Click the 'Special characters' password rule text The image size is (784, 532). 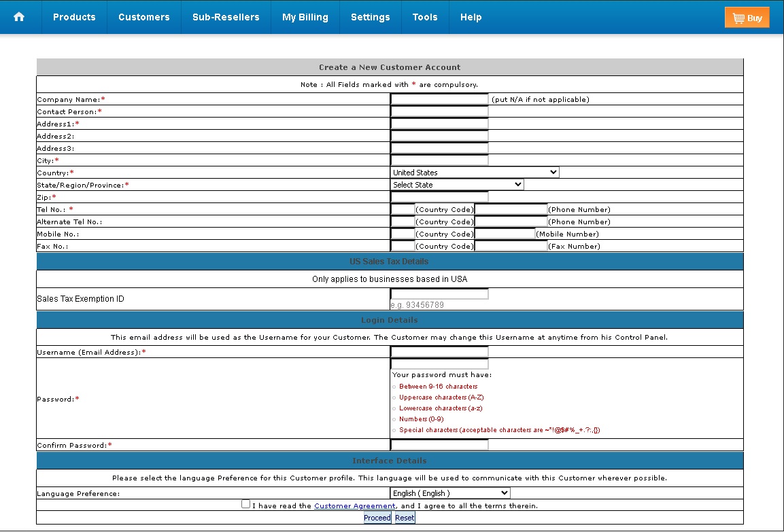coord(500,430)
